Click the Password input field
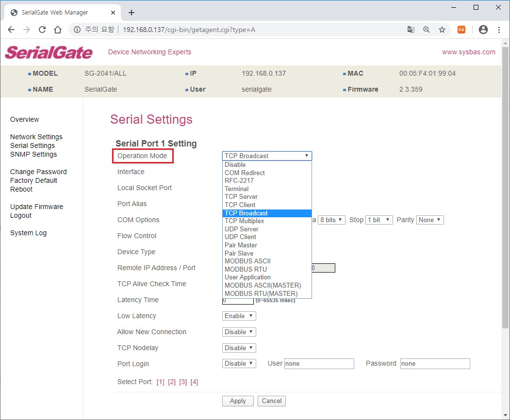This screenshot has width=510, height=420. [434, 364]
